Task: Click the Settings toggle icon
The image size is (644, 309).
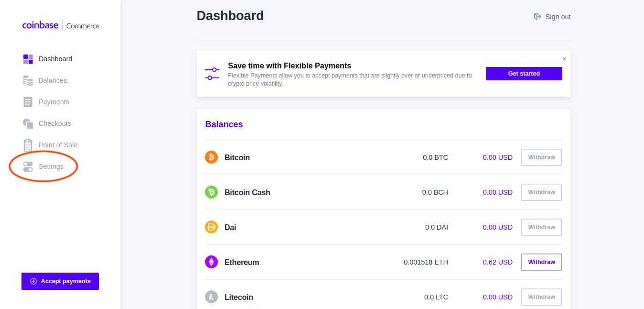Action: (28, 166)
